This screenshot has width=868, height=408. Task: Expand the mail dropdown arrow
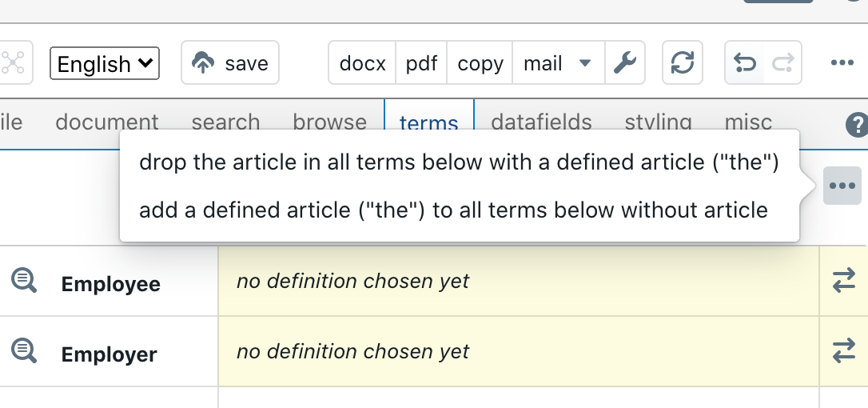point(584,62)
